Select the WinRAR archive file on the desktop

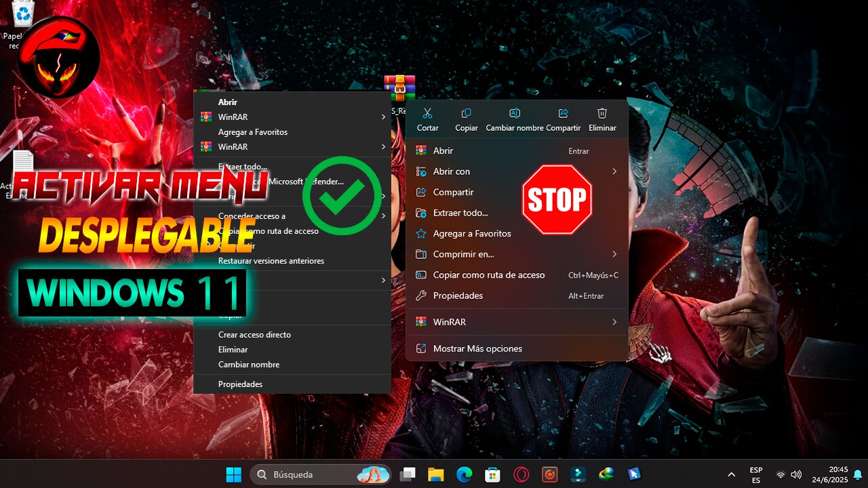(399, 88)
